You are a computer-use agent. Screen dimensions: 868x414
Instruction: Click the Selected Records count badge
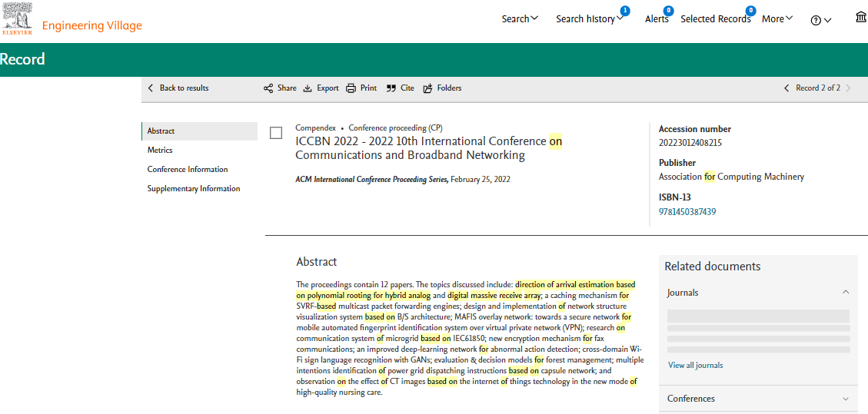click(x=750, y=10)
